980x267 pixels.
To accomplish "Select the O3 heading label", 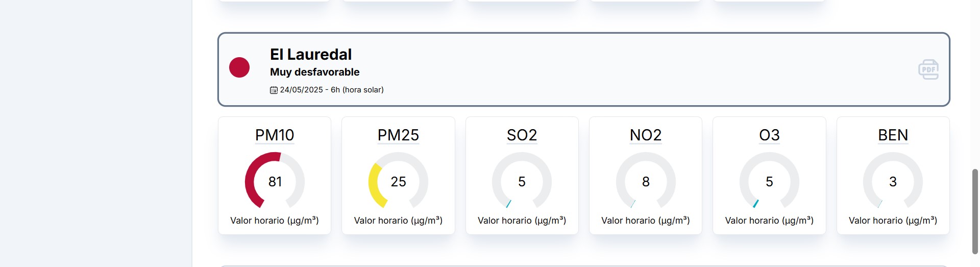I will pos(769,135).
